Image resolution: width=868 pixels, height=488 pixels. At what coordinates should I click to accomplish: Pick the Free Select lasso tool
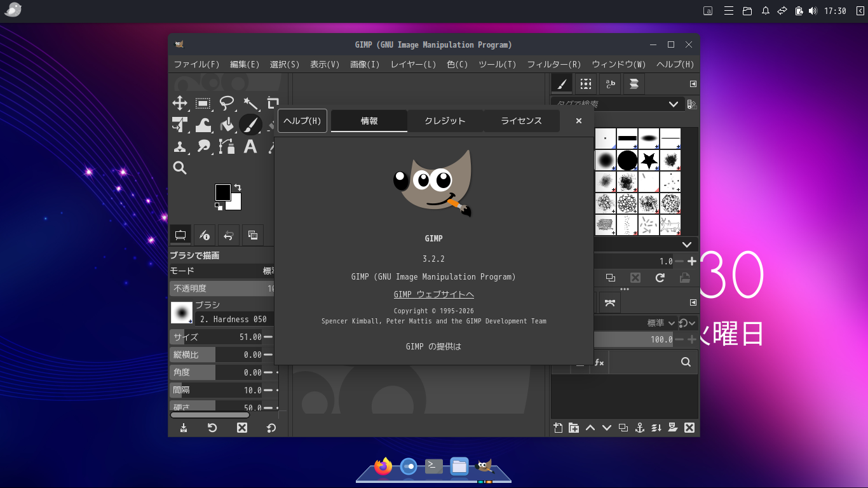coord(227,104)
